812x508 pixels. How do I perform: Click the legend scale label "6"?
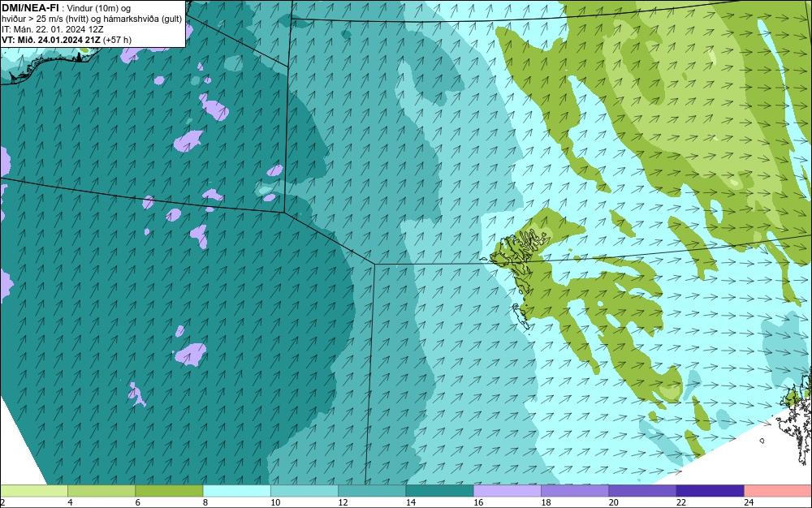click(x=138, y=502)
